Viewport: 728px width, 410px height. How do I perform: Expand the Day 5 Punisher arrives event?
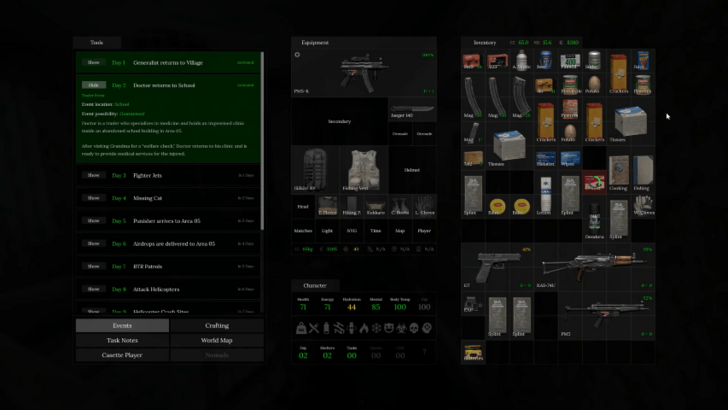[94, 221]
